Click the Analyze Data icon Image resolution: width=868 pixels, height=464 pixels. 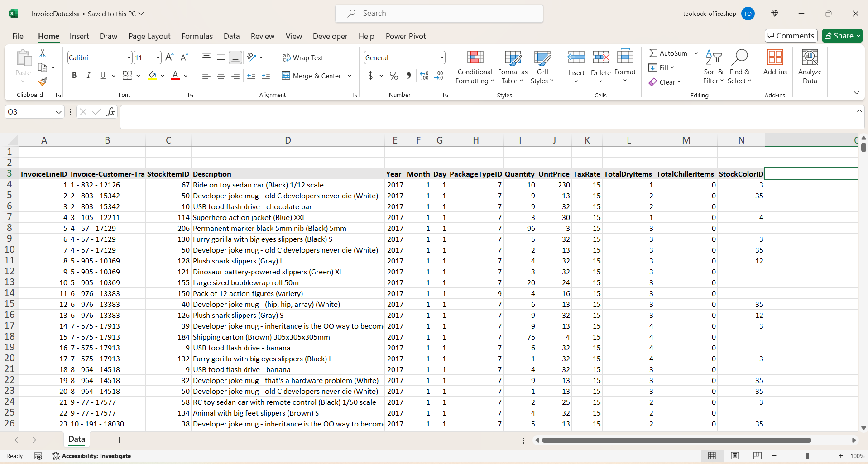pyautogui.click(x=810, y=67)
